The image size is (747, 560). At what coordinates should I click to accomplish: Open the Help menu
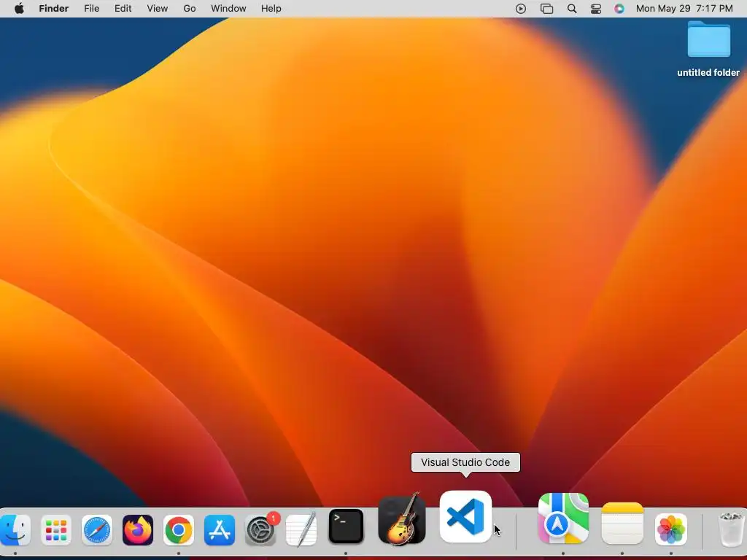tap(271, 9)
